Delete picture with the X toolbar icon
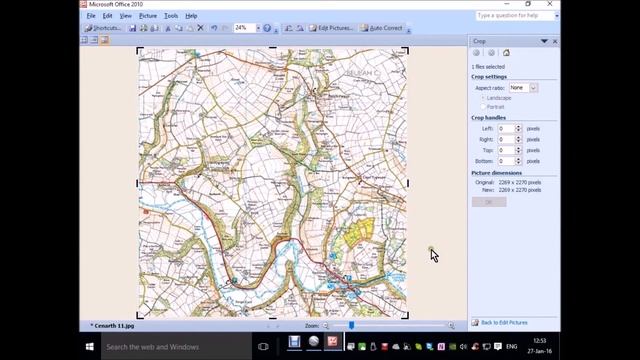 [200, 28]
